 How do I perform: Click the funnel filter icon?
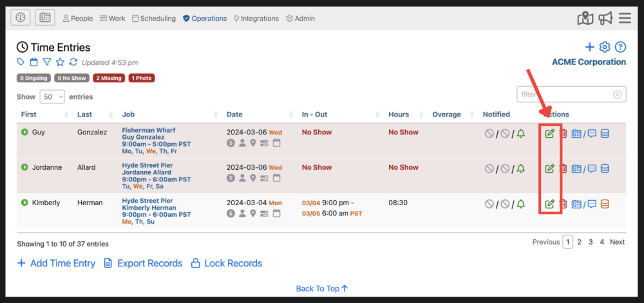pyautogui.click(x=46, y=62)
